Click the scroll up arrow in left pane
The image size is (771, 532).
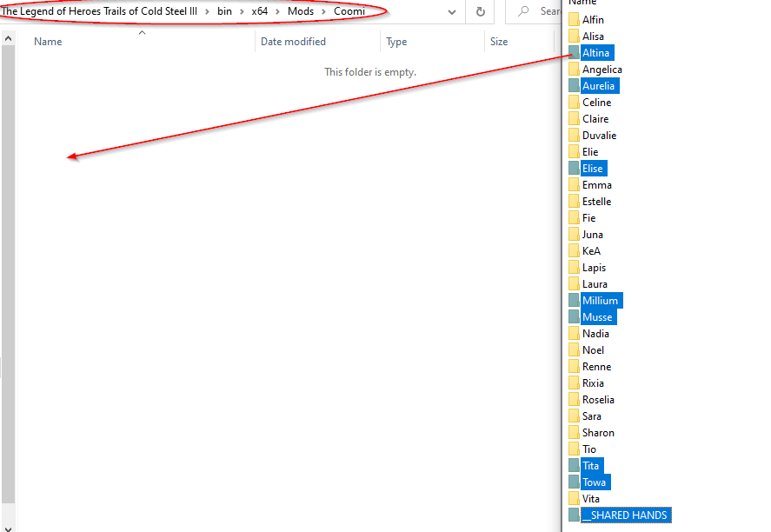coord(8,38)
